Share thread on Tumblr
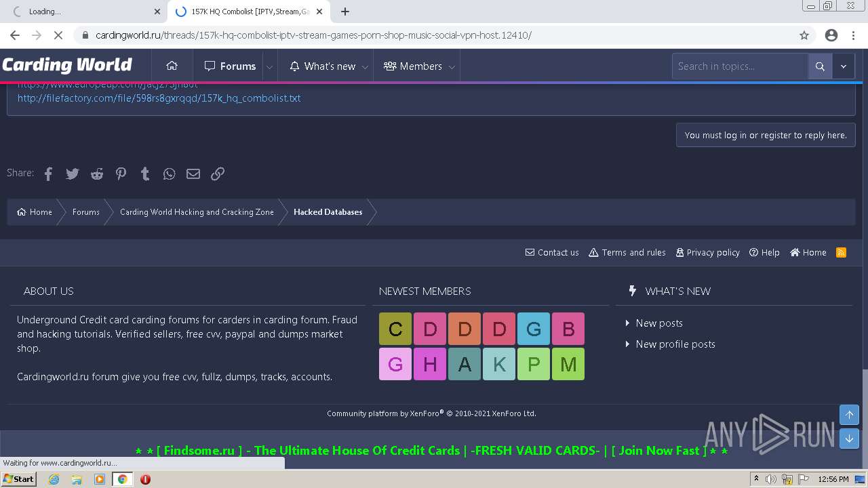 click(145, 174)
